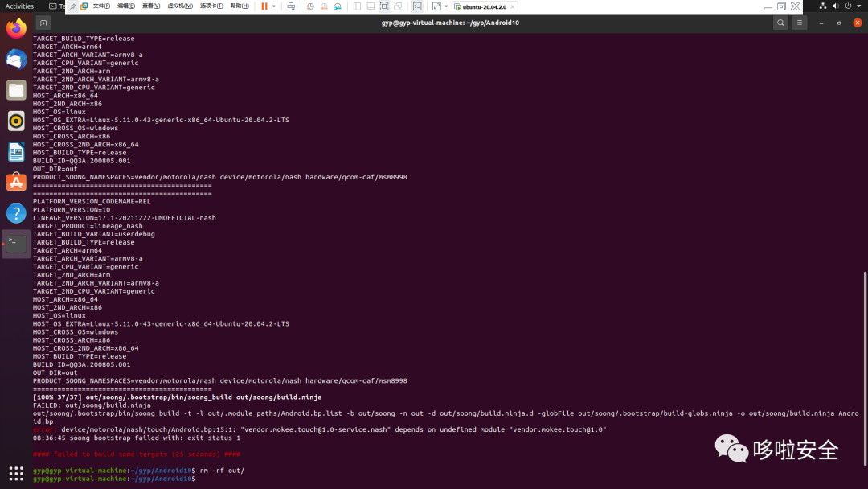Click 'FAILED: out/soong/build.ninja' line
This screenshot has height=489, width=868.
click(x=92, y=405)
